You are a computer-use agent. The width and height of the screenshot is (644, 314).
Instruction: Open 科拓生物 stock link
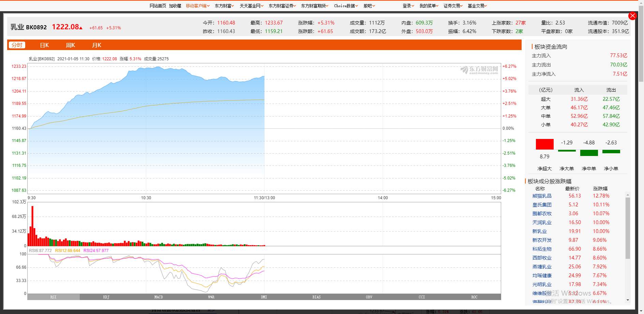point(542,249)
